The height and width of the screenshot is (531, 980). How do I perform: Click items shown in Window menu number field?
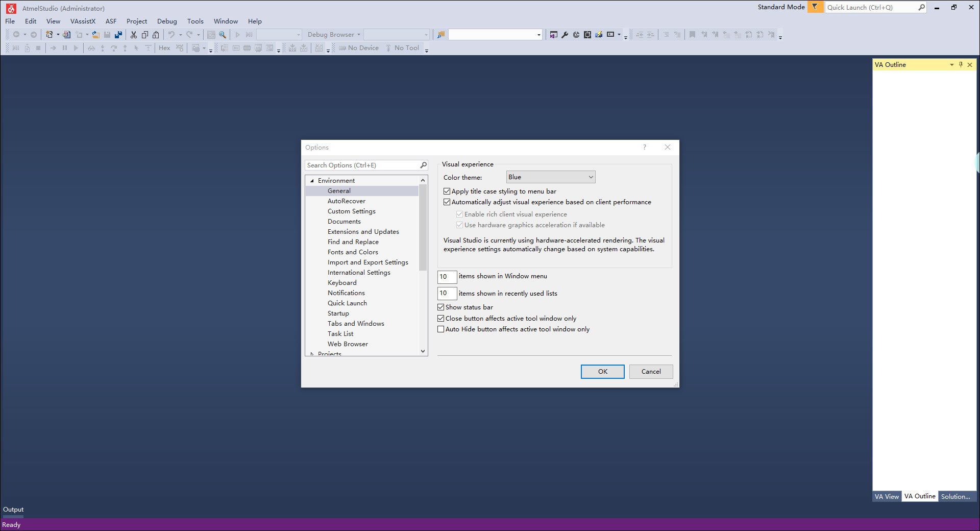tap(447, 277)
